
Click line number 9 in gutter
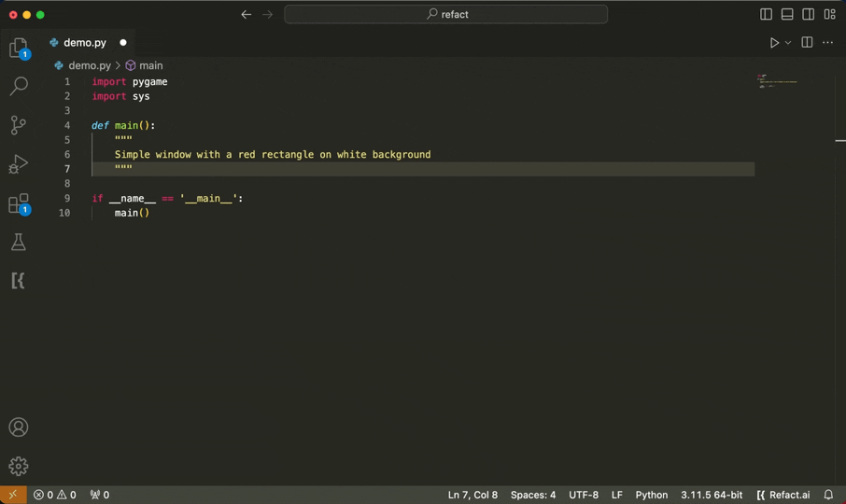point(67,199)
